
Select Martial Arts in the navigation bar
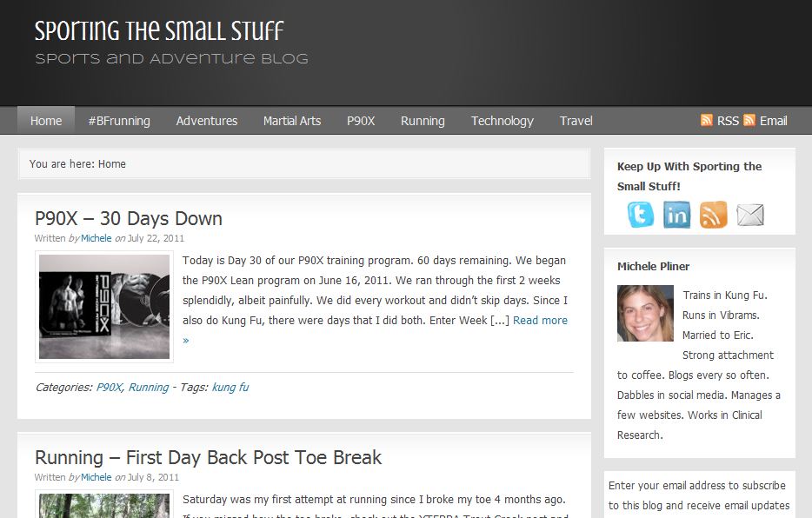(x=292, y=121)
